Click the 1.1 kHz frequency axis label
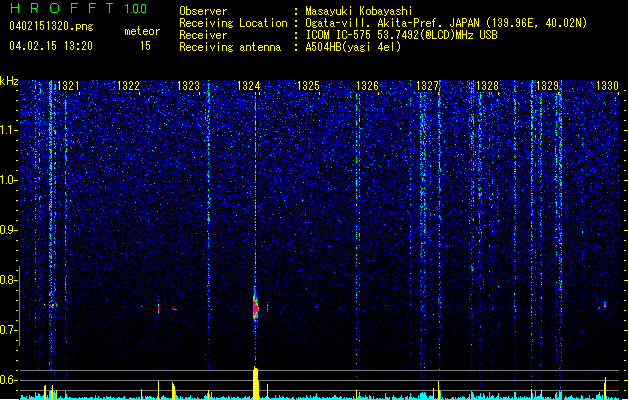 click(x=9, y=130)
